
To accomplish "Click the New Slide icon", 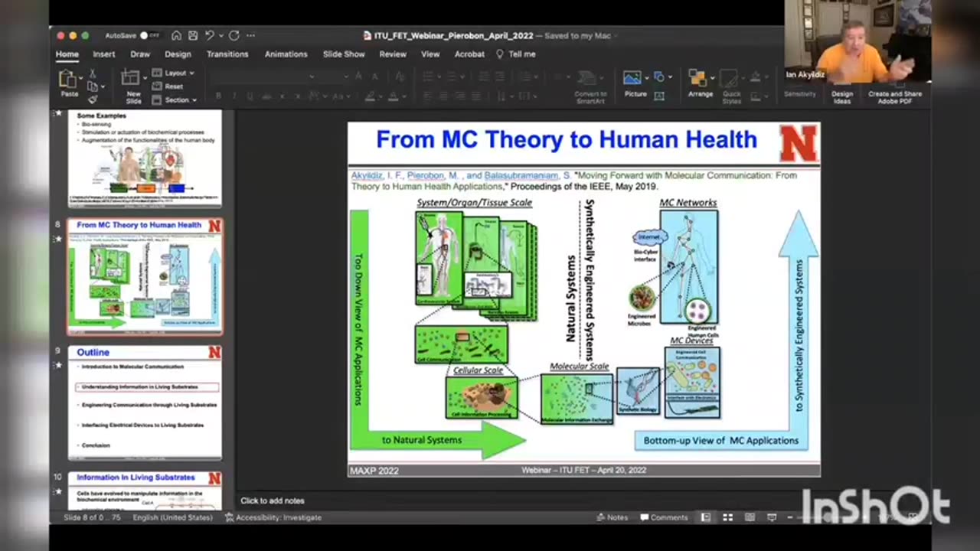I will (x=131, y=78).
